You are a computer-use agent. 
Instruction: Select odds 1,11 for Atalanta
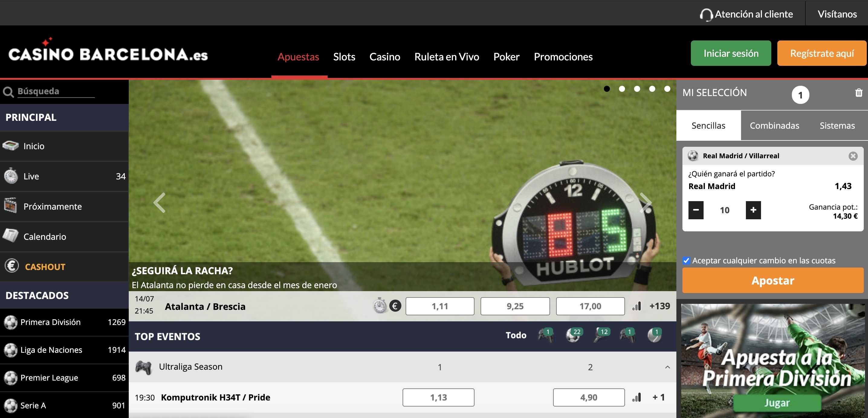tap(440, 306)
